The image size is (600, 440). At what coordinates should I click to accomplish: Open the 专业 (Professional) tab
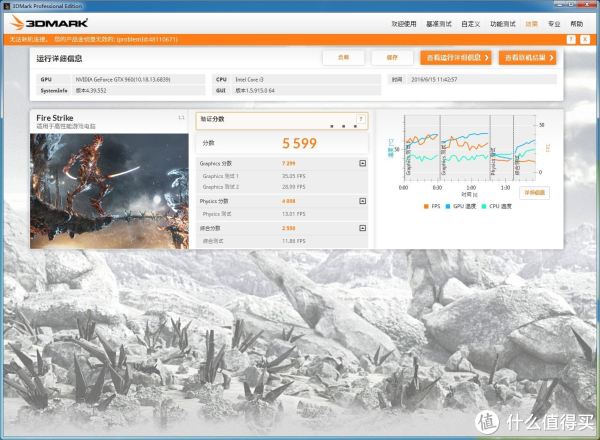(x=554, y=24)
